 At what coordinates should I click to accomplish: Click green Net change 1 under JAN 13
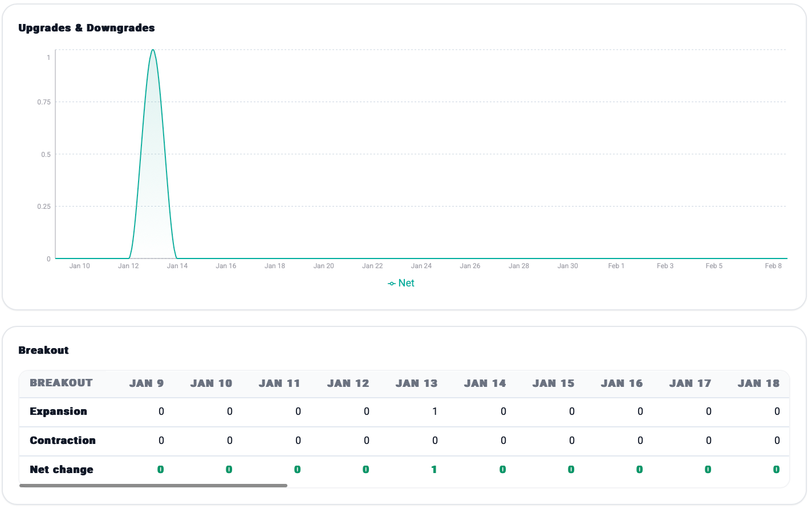(434, 470)
